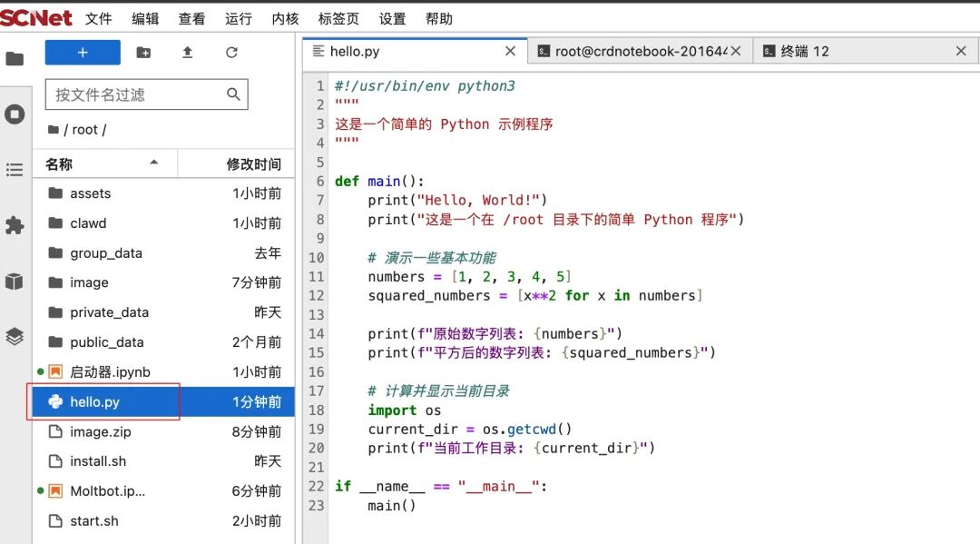
Task: Click the new folder icon in file browser toolbar
Action: tap(144, 53)
